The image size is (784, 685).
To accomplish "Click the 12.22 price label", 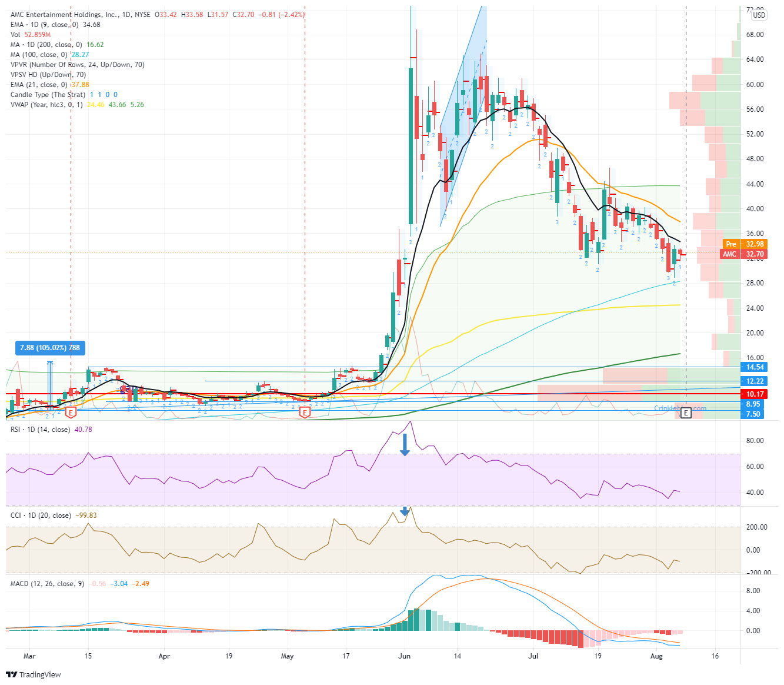I will point(753,381).
